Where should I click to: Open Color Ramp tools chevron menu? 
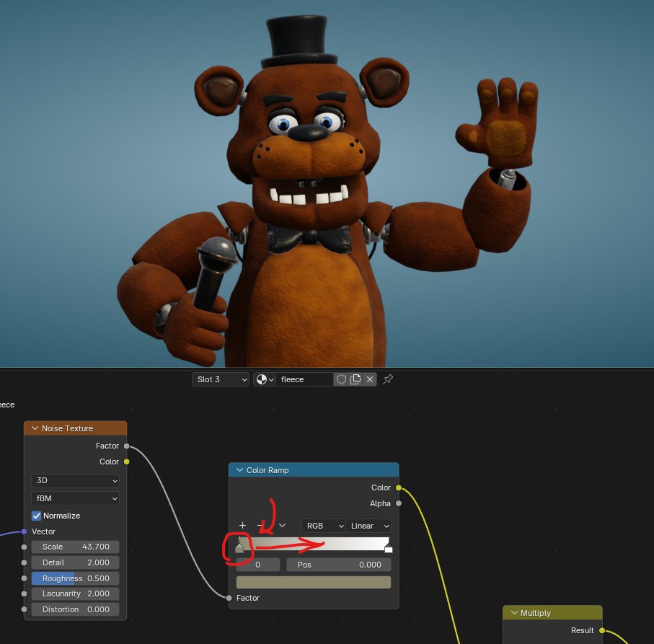pos(283,526)
